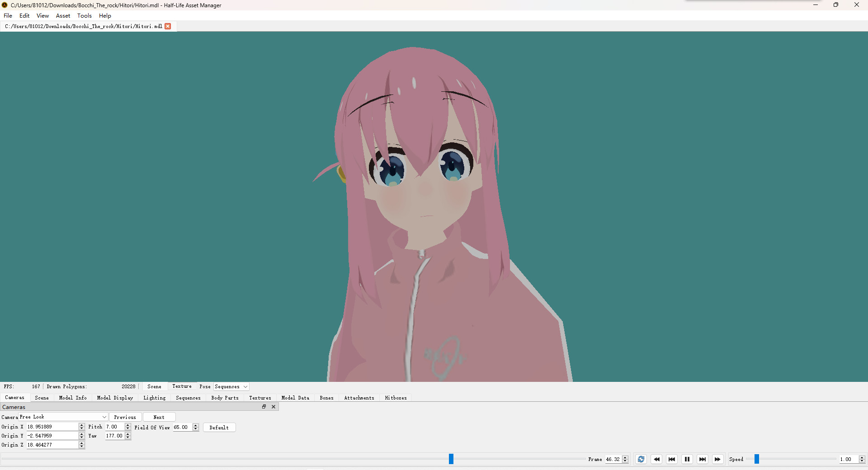Skip to the last frame
The height and width of the screenshot is (470, 868).
coord(702,459)
